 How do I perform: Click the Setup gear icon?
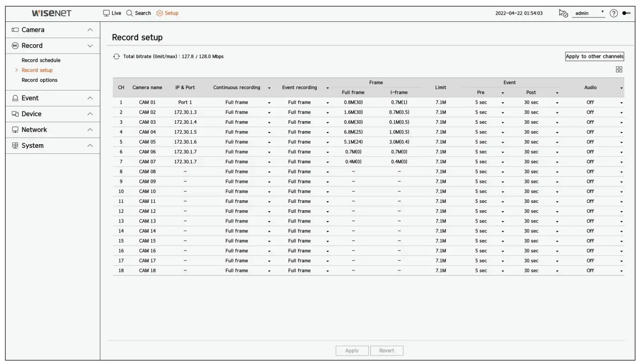pyautogui.click(x=159, y=13)
